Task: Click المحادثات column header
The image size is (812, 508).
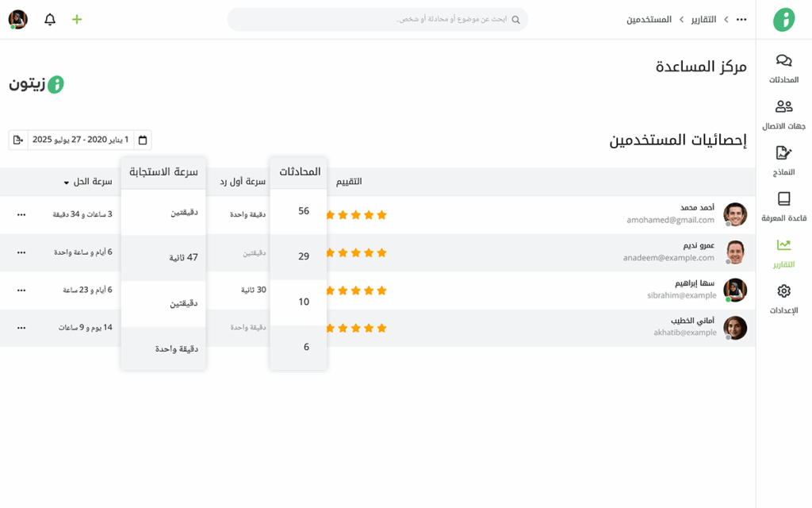Action: coord(300,171)
